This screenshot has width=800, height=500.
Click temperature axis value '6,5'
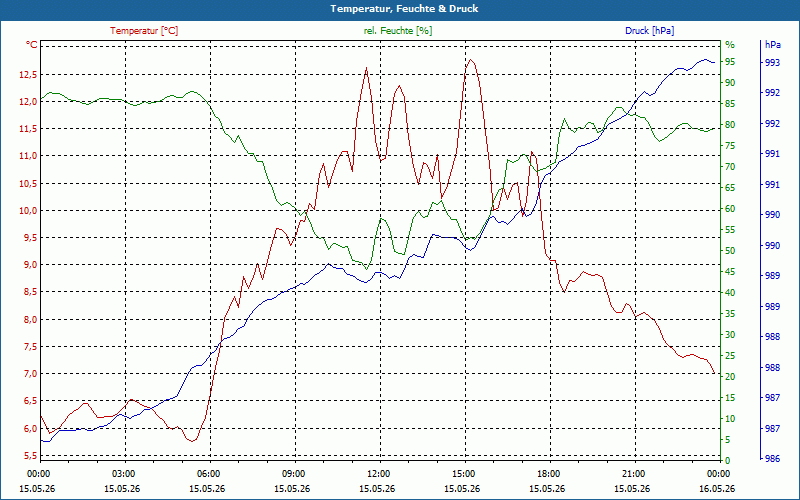(30, 401)
